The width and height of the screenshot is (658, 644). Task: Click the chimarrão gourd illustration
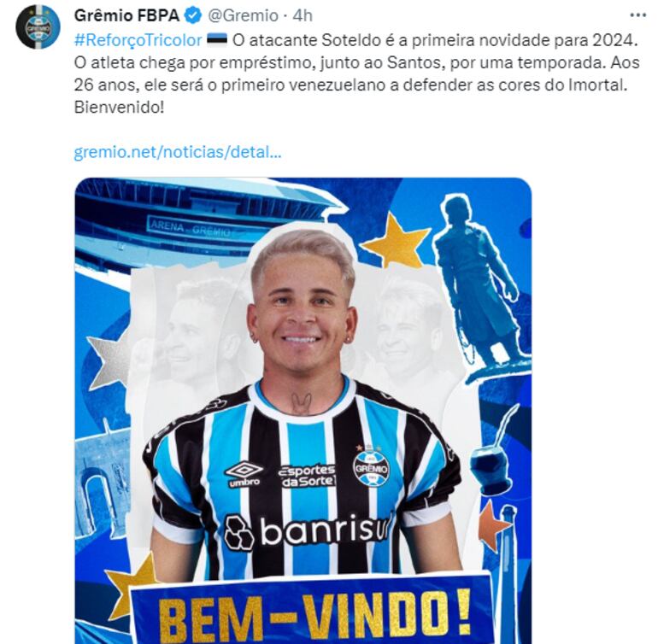pos(493,455)
